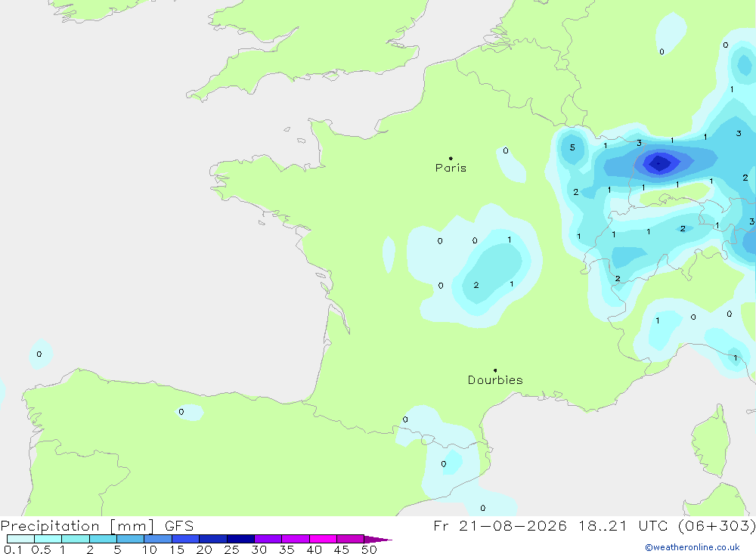Click the 30 to 35 mm purple legend swatch
This screenshot has width=756, height=554.
[268, 539]
